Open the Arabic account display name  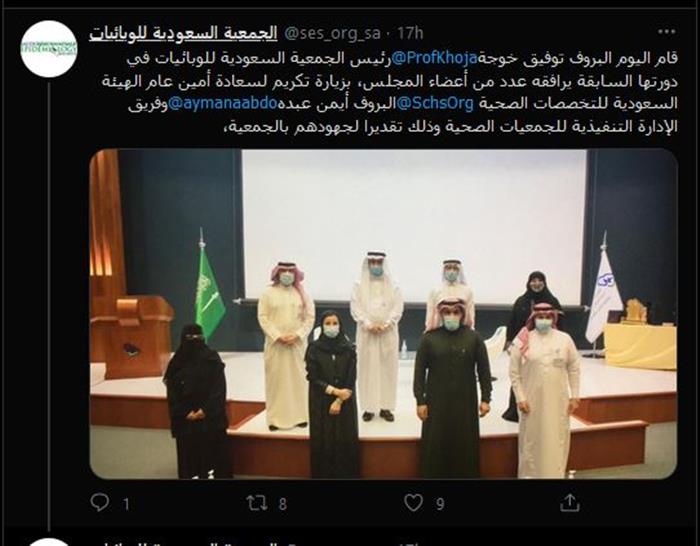click(183, 33)
